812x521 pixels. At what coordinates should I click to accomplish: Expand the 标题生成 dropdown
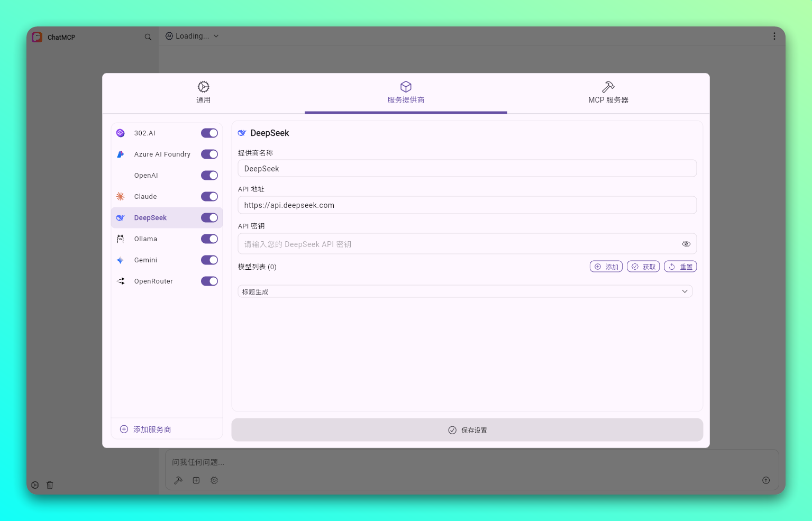coord(465,291)
